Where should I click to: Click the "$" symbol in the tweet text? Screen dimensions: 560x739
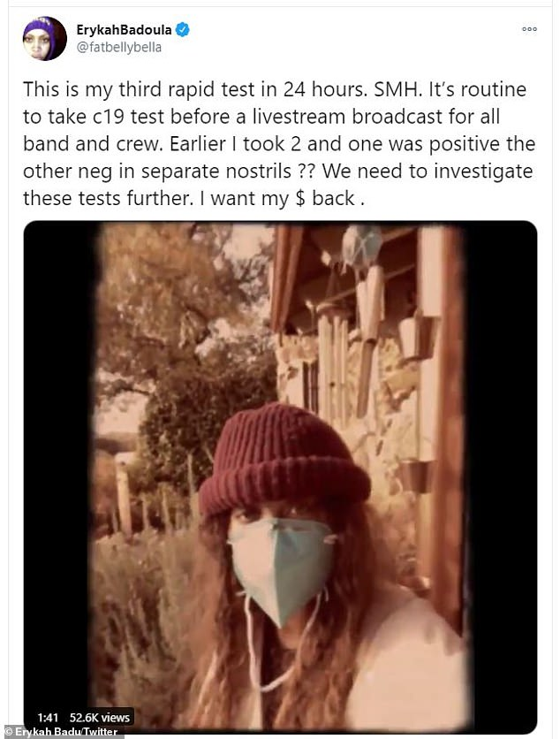tap(300, 198)
